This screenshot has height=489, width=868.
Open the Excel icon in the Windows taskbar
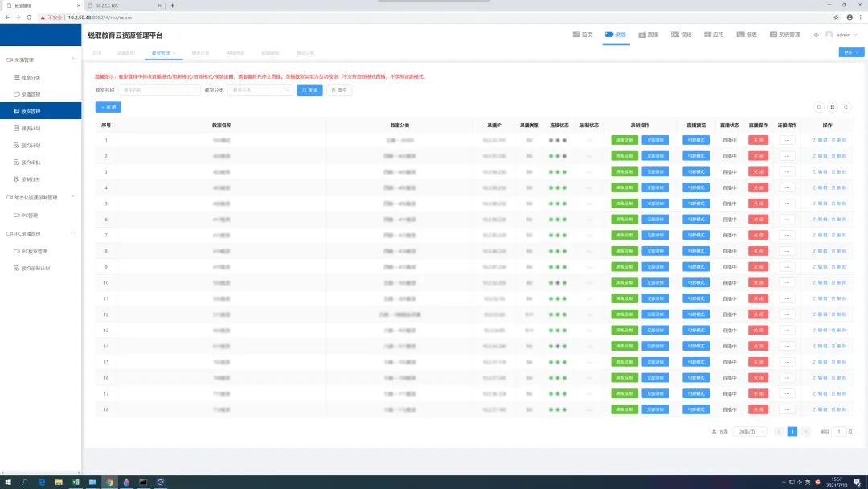click(76, 483)
